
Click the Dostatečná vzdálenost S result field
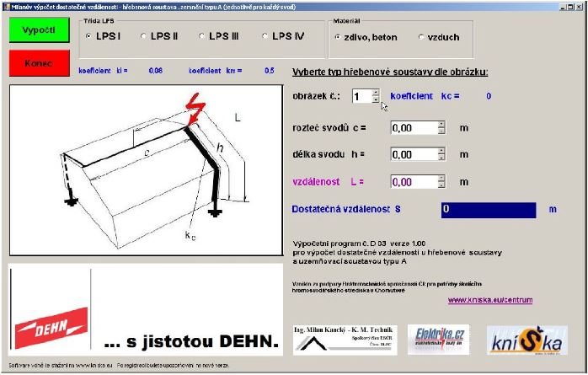(489, 210)
